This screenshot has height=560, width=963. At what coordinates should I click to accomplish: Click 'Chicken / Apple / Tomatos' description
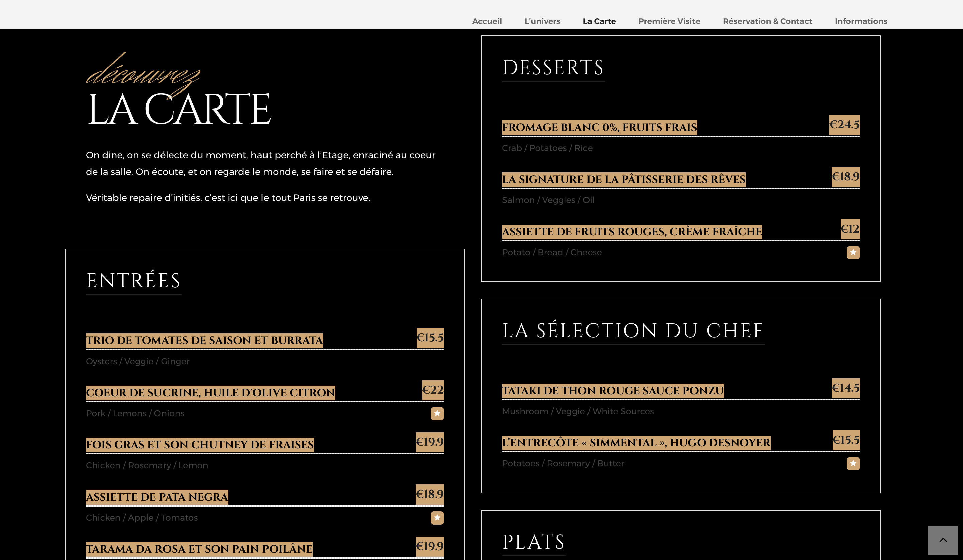coord(142,518)
